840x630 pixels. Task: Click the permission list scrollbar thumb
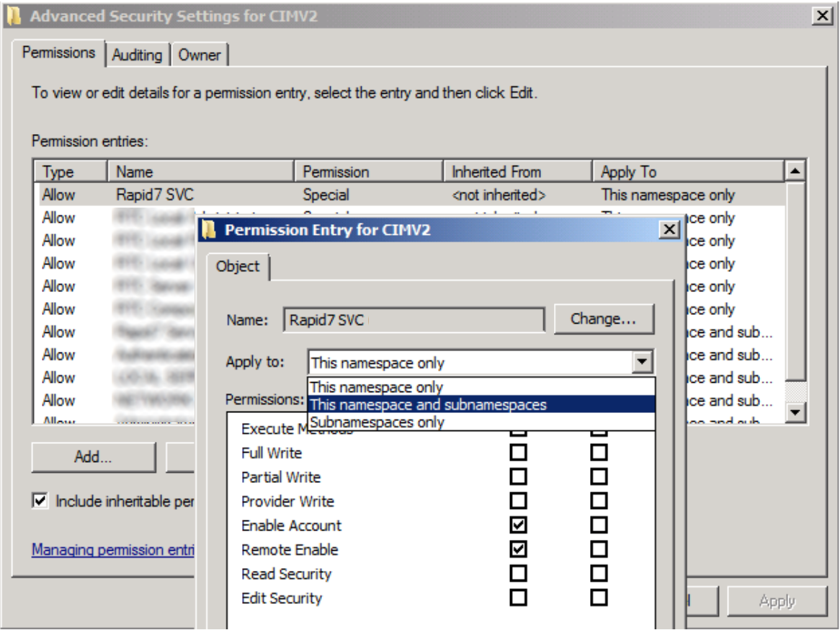click(795, 281)
